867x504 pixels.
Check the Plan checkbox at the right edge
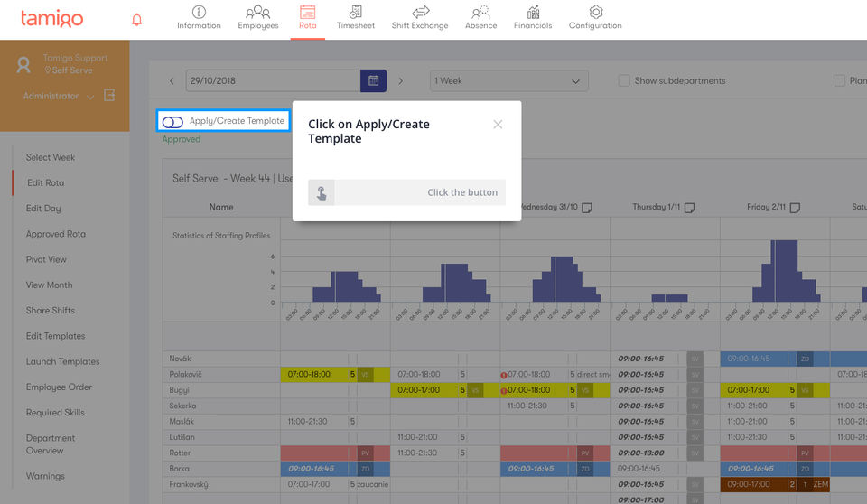click(x=839, y=80)
